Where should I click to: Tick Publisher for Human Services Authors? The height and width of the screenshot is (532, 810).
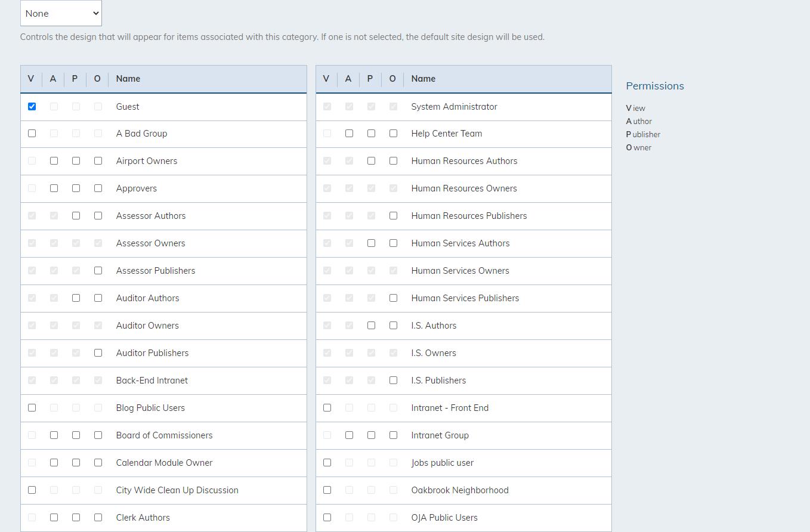[372, 243]
